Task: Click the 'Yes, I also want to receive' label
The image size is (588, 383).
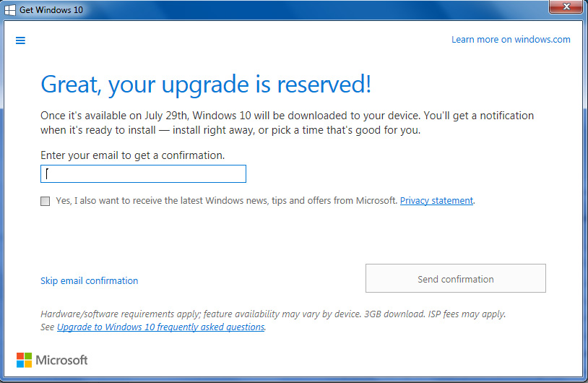Action: [x=225, y=201]
